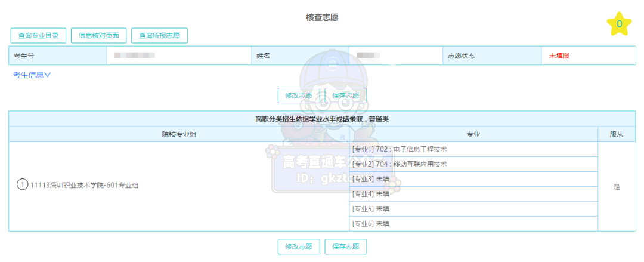This screenshot has height=262, width=644.
Task: Click the [专业4] 未填 cell
Action: [x=473, y=194]
